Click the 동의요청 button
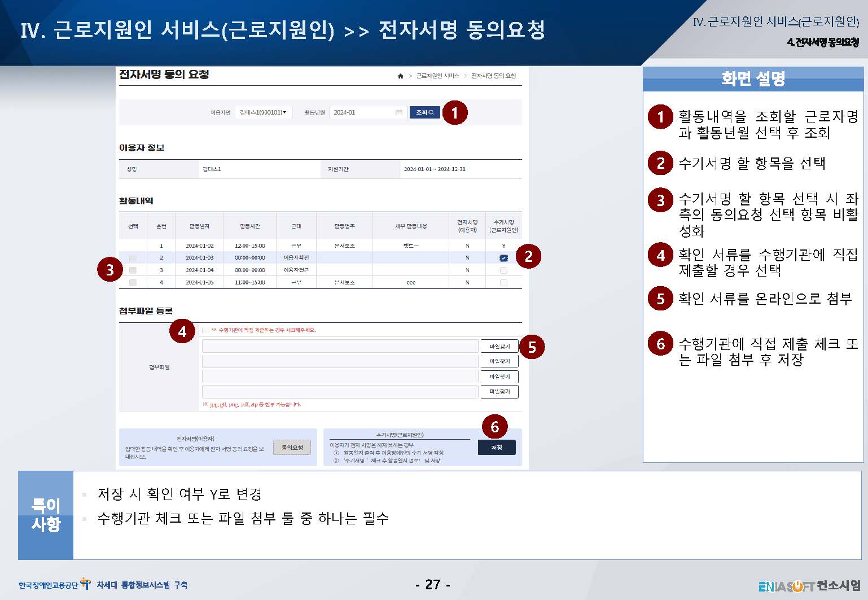Image resolution: width=868 pixels, height=600 pixels. pyautogui.click(x=292, y=448)
